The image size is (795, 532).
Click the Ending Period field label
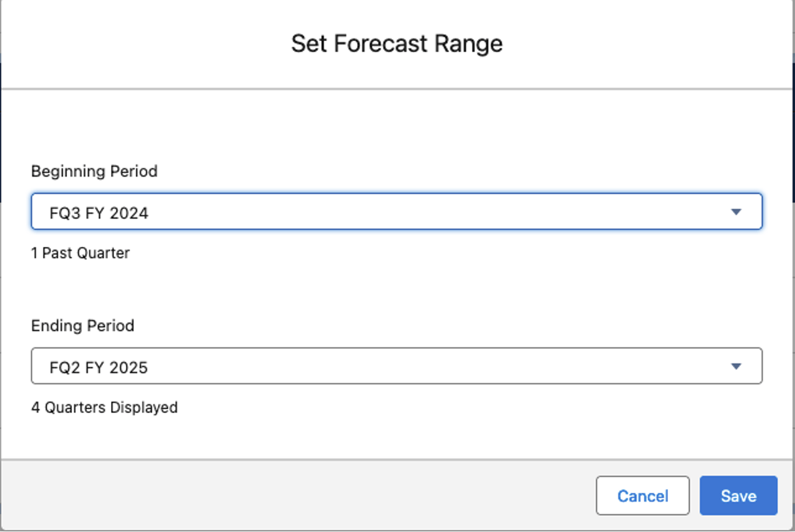(x=82, y=326)
